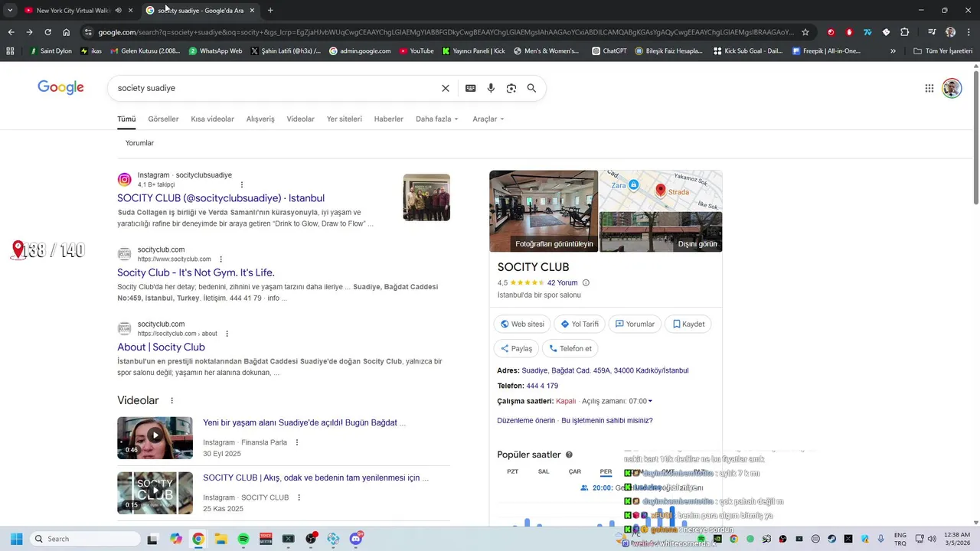Clear the search box with the X icon
The height and width of the screenshot is (551, 980).
tap(446, 88)
